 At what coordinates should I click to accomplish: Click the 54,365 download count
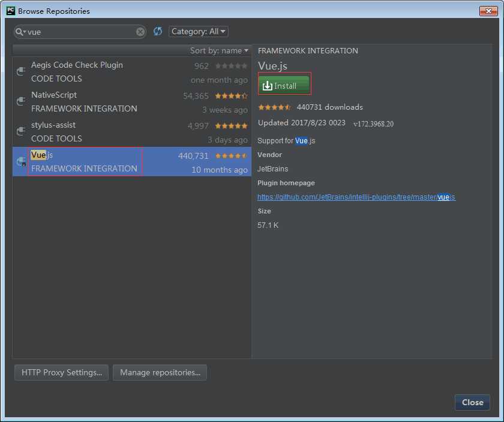196,96
